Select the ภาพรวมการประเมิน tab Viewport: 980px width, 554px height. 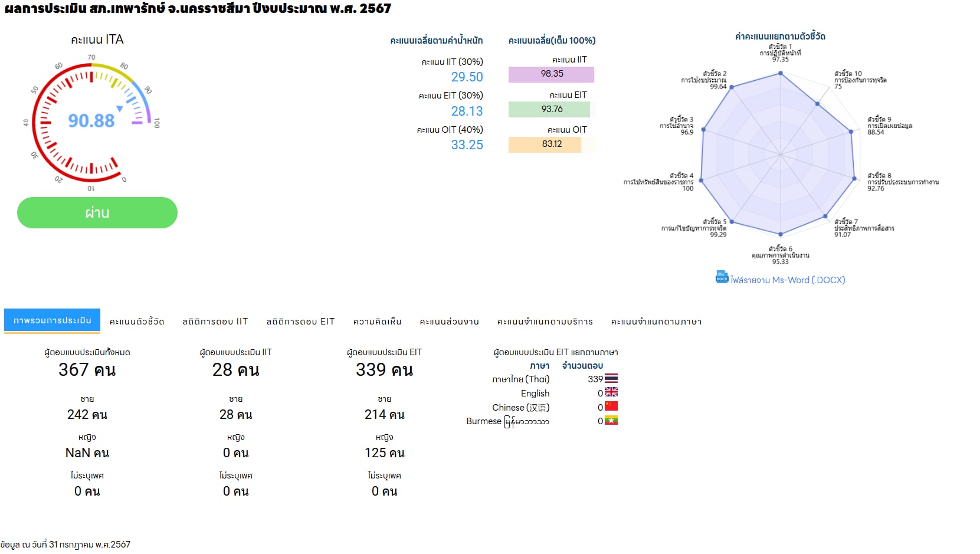[x=52, y=320]
